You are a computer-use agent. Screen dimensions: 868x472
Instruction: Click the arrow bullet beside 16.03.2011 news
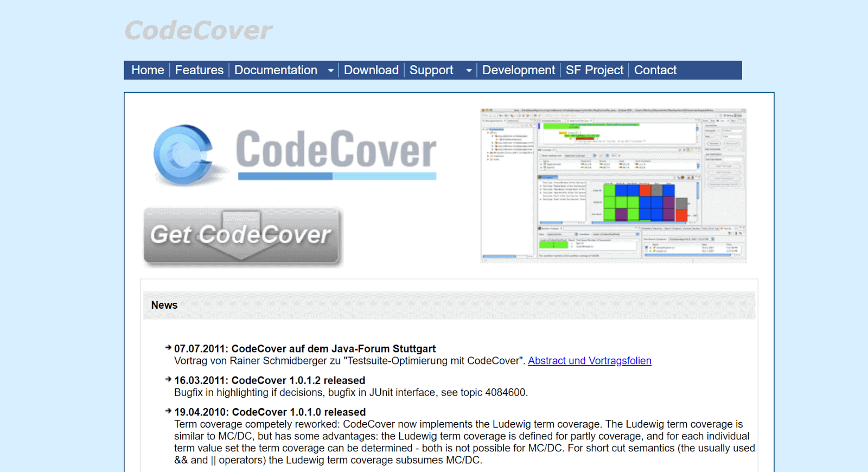click(x=168, y=379)
